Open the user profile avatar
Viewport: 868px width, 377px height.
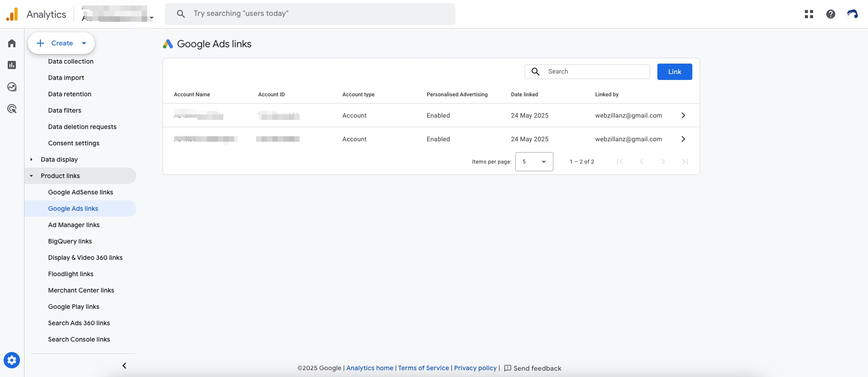coord(853,14)
